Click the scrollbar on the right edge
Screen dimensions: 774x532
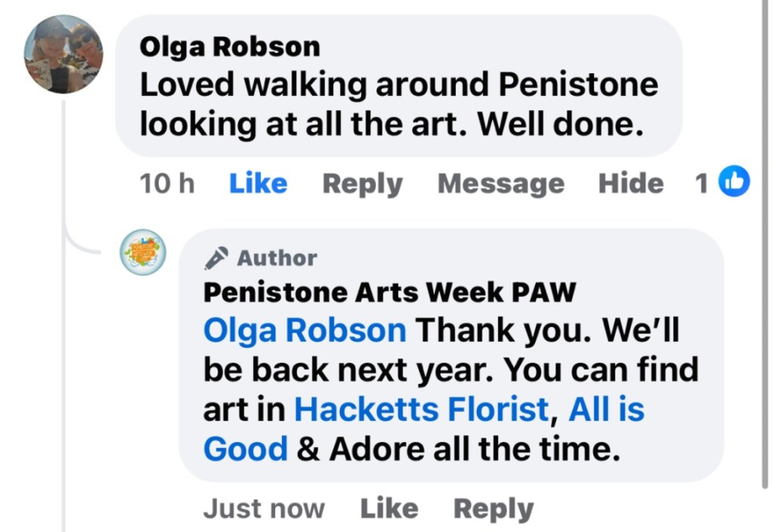click(765, 242)
